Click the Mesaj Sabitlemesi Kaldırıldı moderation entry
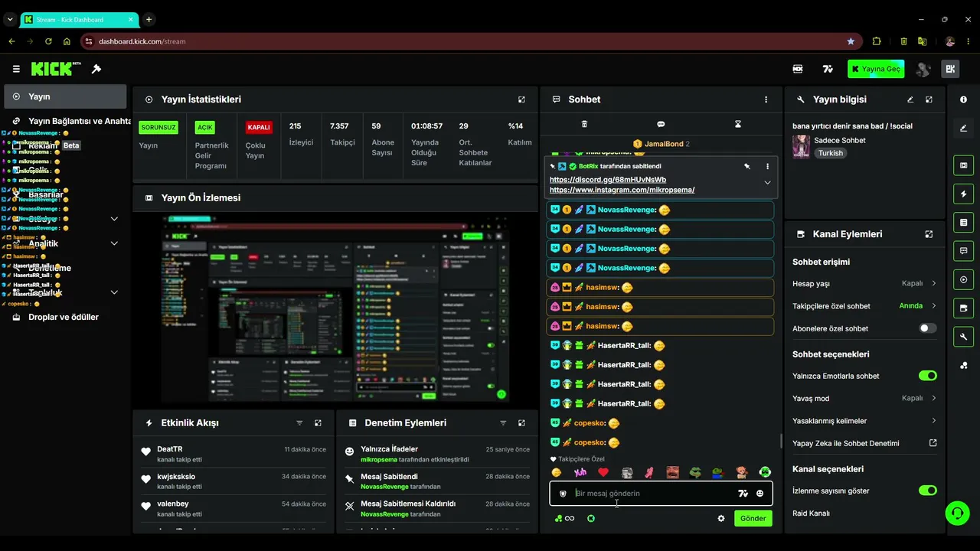This screenshot has height=551, width=980. tap(437, 509)
